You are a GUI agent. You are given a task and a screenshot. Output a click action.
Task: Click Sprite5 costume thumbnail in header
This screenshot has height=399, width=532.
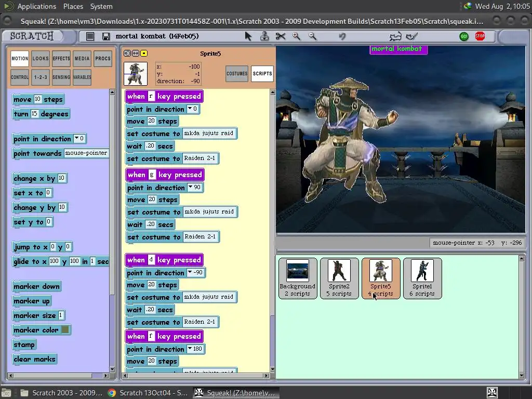pyautogui.click(x=136, y=74)
